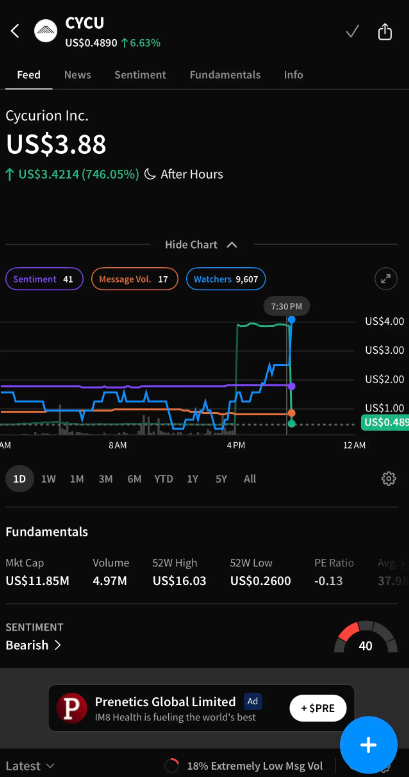Viewport: 409px width, 777px height.
Task: Go back using the back arrow
Action: 15,32
